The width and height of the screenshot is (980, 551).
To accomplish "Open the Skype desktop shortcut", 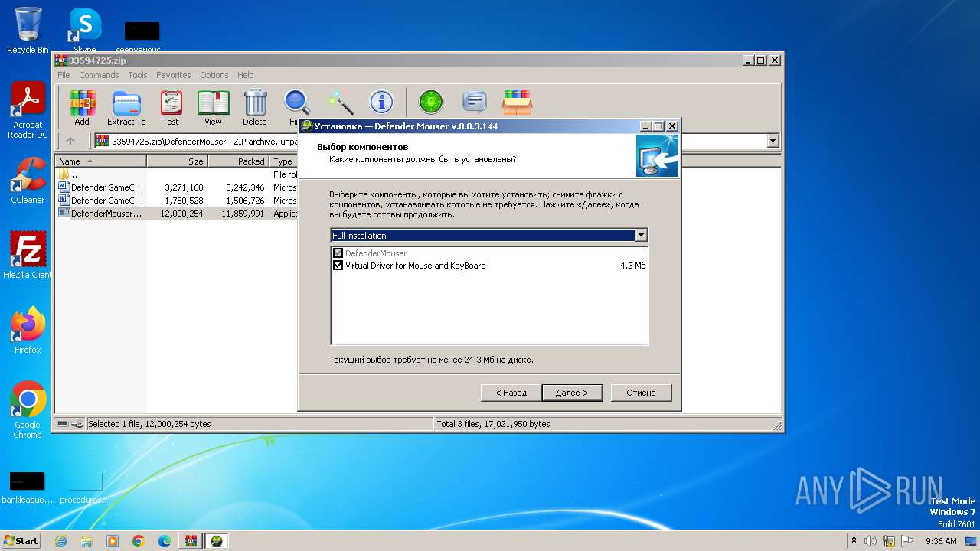I will 85,31.
